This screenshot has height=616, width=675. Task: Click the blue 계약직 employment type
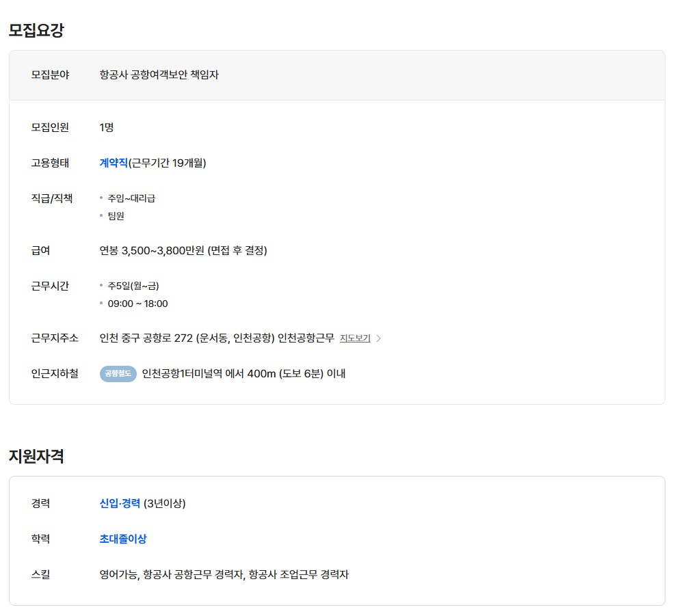point(114,163)
